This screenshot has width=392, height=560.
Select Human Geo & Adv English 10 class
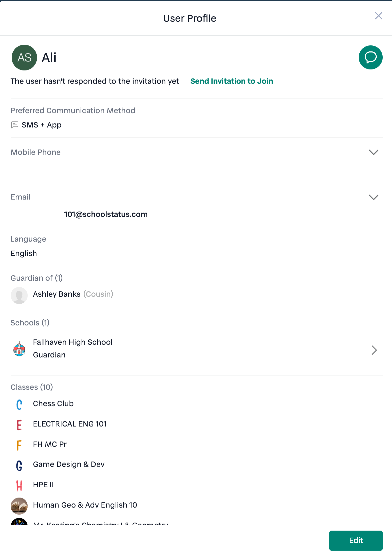[85, 505]
